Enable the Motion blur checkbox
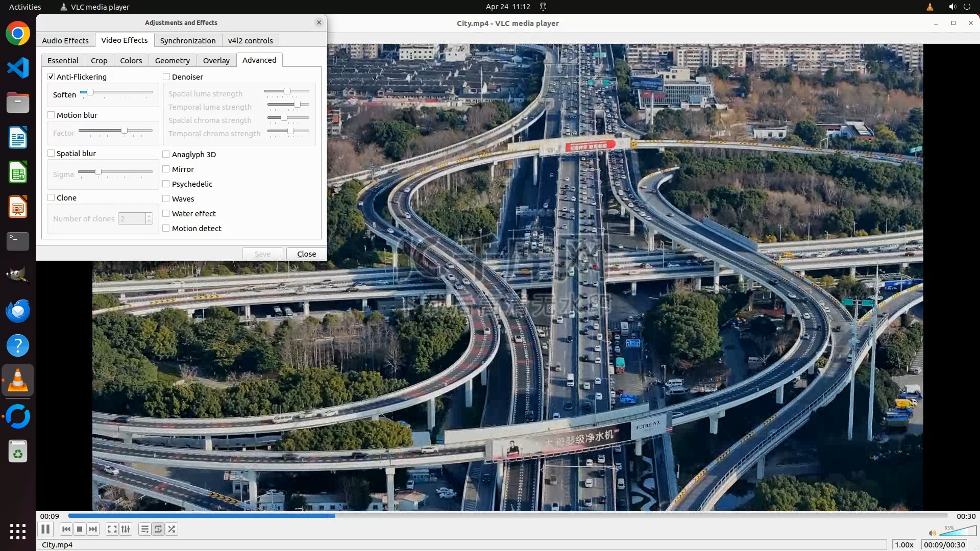The image size is (980, 551). 51,115
